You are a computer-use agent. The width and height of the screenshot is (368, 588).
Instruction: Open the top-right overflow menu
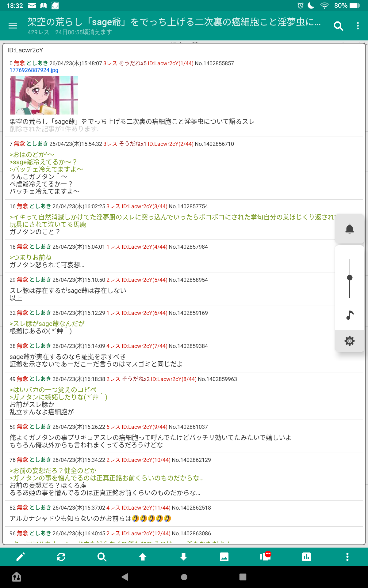358,26
